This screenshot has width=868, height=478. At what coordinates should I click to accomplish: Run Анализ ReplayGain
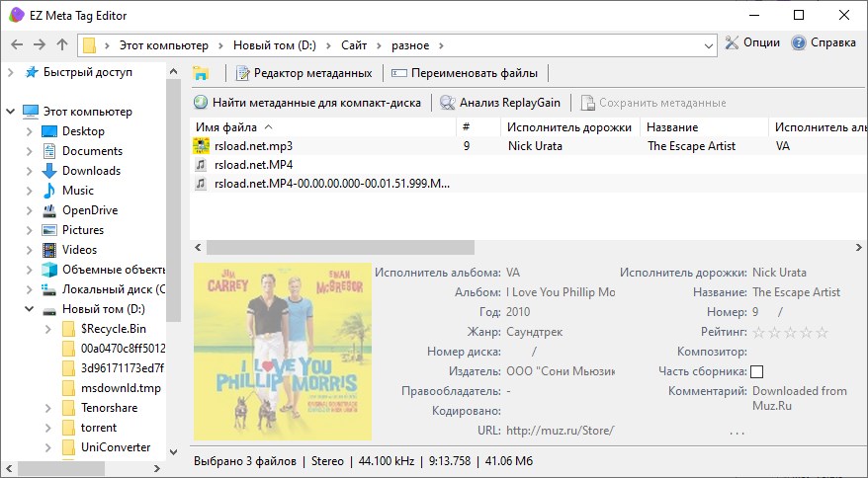[x=500, y=103]
